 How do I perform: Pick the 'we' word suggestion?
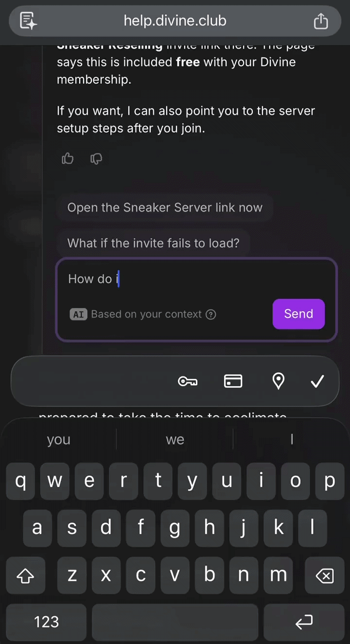point(175,440)
